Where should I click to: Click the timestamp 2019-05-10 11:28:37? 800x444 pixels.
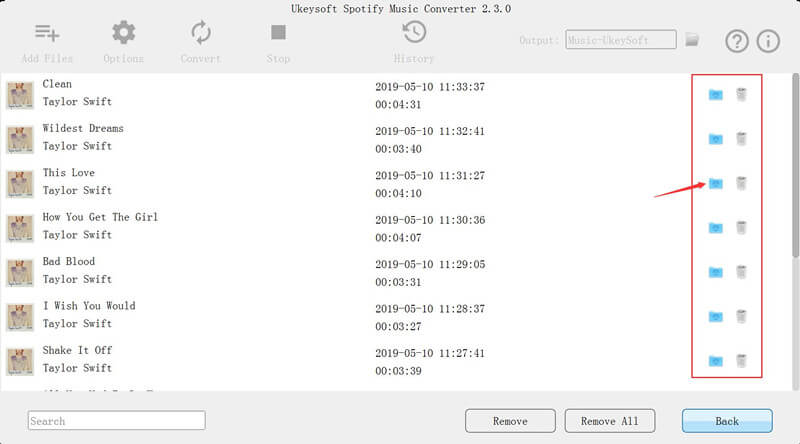pos(430,309)
